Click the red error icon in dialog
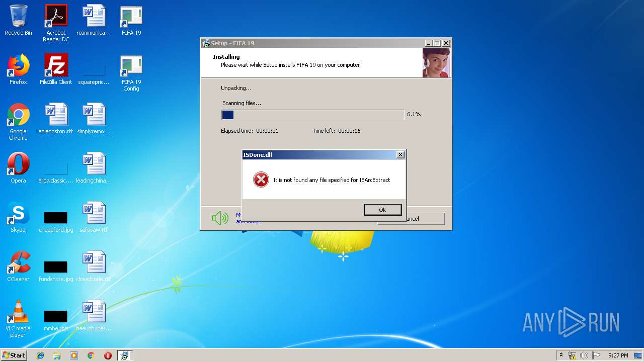The image size is (644, 362). 261,179
